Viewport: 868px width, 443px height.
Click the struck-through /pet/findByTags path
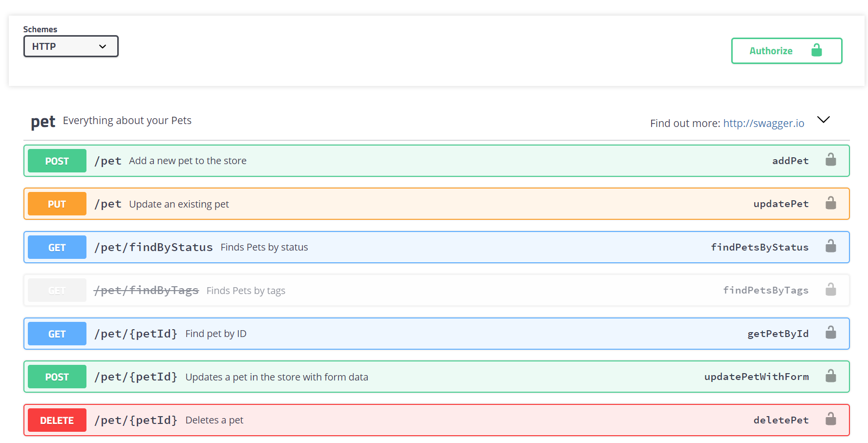pyautogui.click(x=147, y=290)
